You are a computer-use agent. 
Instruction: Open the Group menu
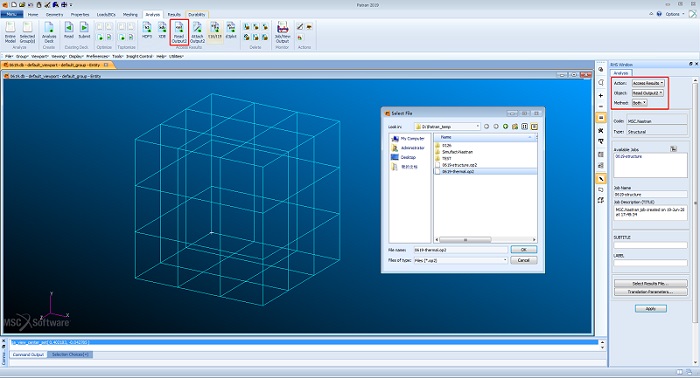click(21, 57)
